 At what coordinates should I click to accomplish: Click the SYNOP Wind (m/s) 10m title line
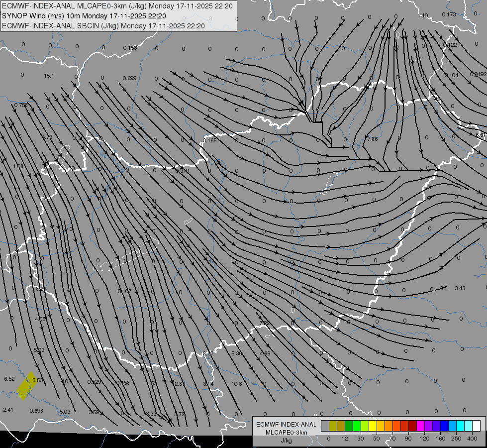[x=84, y=16]
